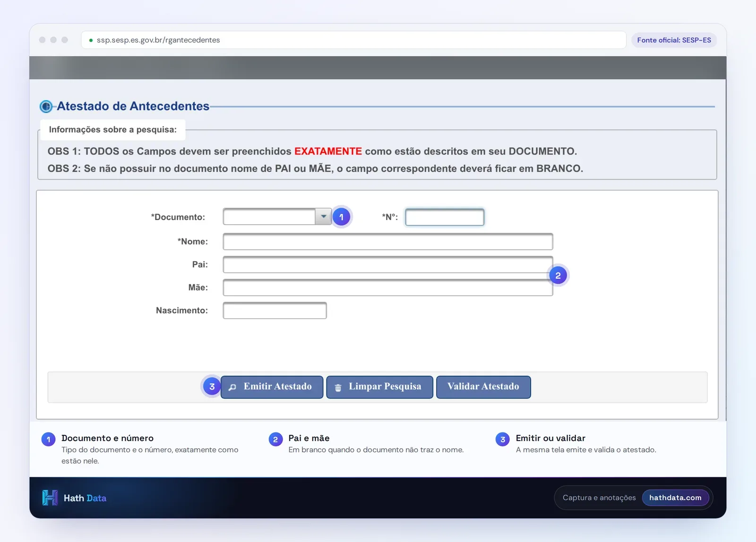This screenshot has height=542, width=756.
Task: Click the Pai: label
Action: point(200,264)
